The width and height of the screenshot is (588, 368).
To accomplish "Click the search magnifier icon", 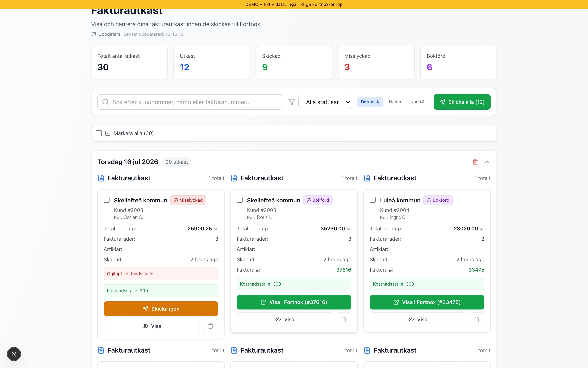I will (x=105, y=102).
